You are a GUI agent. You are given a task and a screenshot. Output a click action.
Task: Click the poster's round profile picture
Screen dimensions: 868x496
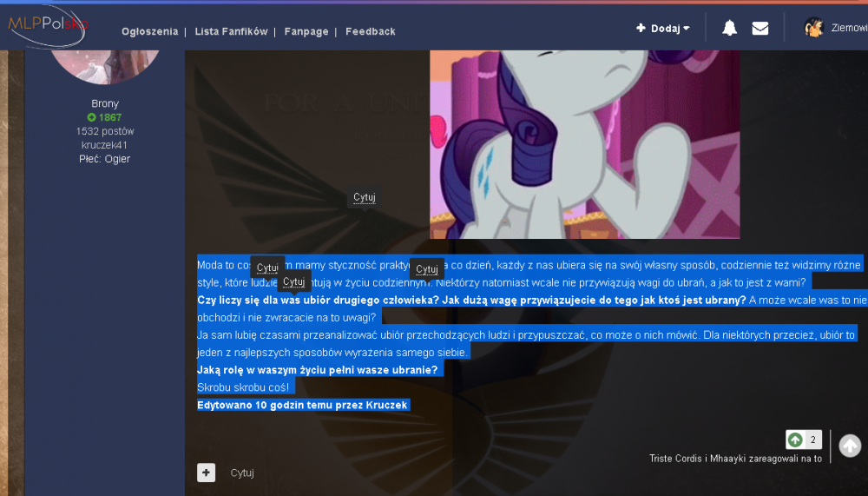105,67
